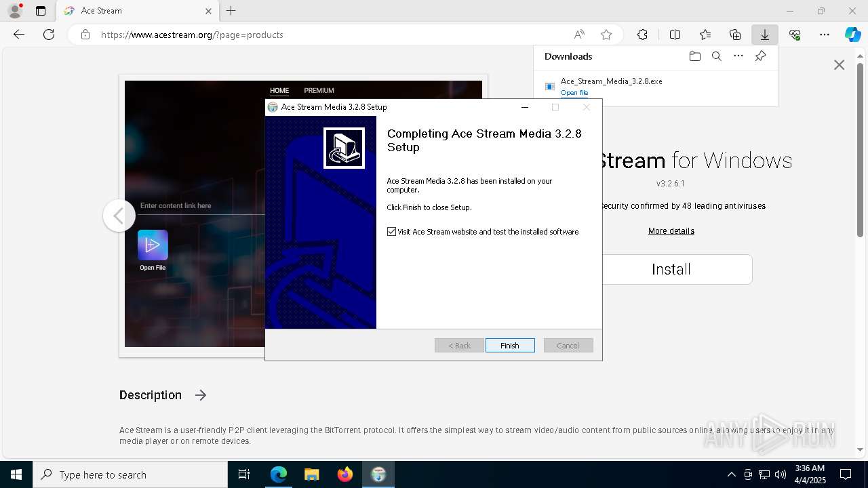Viewport: 868px width, 488px height.
Task: Go back in Edge browser
Action: (x=19, y=35)
